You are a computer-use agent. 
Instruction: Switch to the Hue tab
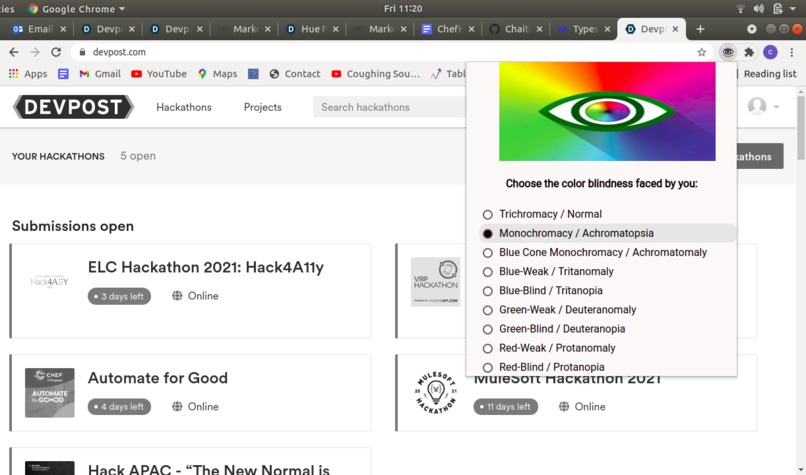coord(313,29)
